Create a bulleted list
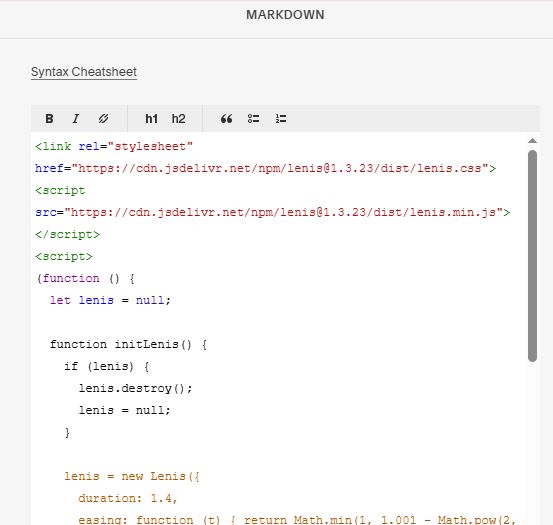553x525 pixels. pos(254,118)
